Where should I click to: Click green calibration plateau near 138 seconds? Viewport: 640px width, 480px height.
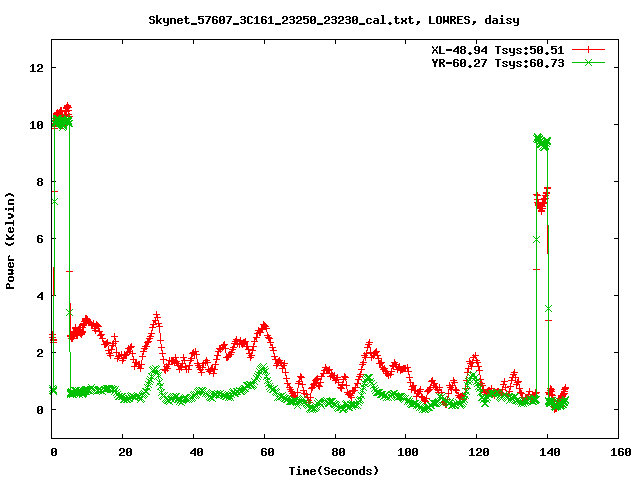click(542, 142)
